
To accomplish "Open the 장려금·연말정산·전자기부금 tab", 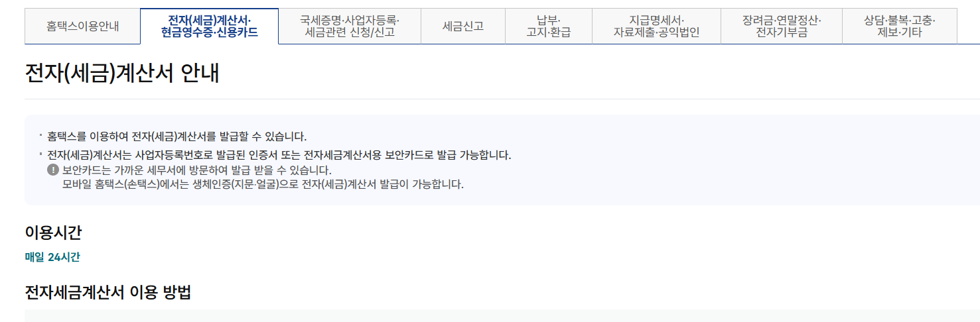I will click(782, 27).
